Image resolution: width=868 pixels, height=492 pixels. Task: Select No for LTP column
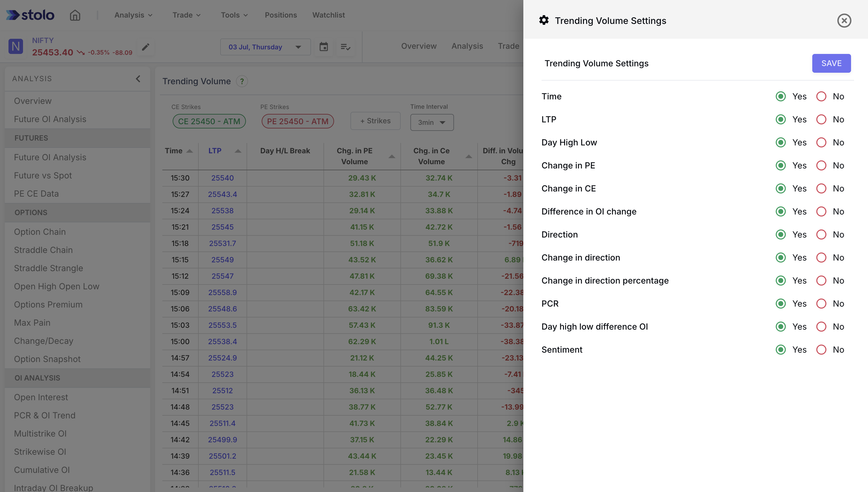pos(821,120)
